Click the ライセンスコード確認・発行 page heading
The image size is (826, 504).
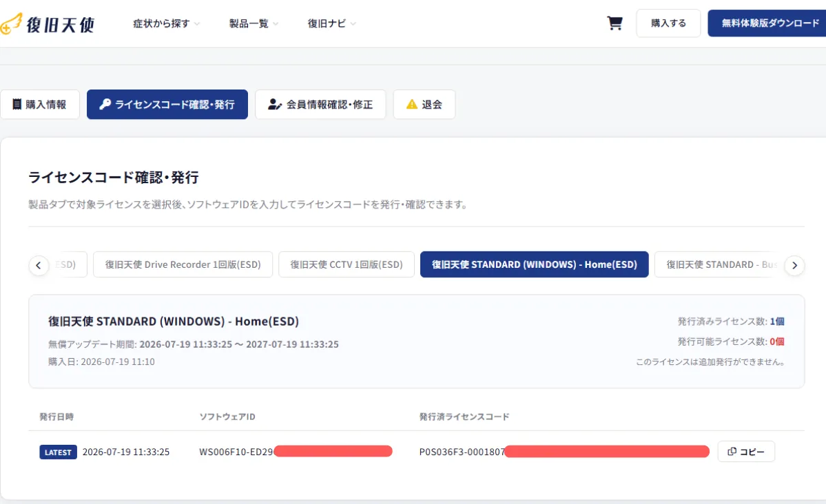(113, 178)
